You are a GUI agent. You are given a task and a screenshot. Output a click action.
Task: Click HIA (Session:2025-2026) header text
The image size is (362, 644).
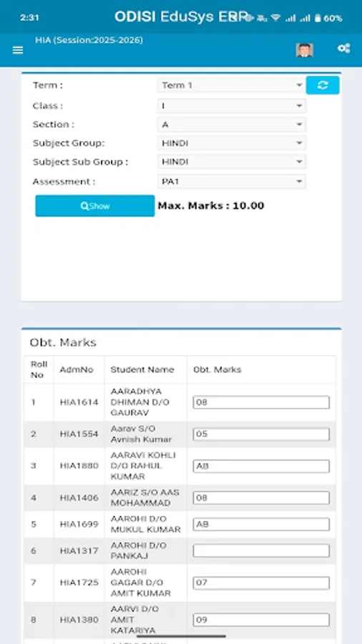coord(89,40)
